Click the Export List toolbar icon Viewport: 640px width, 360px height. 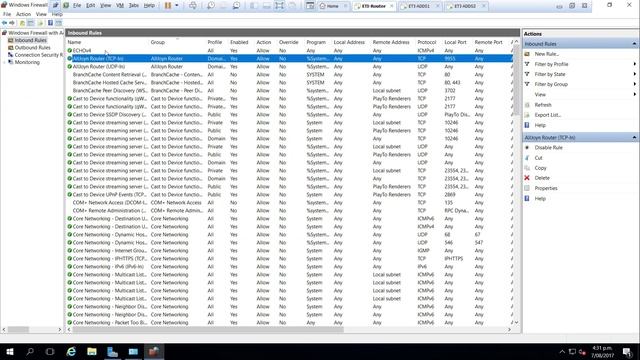(40, 23)
